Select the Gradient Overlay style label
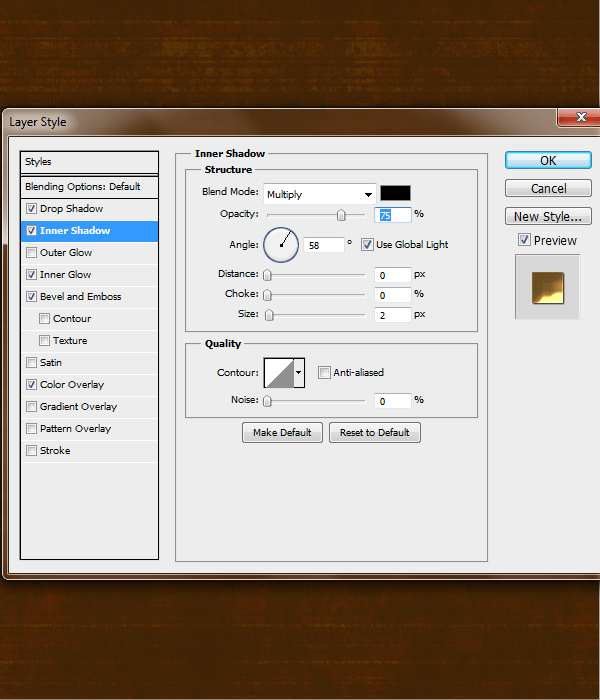 click(79, 407)
